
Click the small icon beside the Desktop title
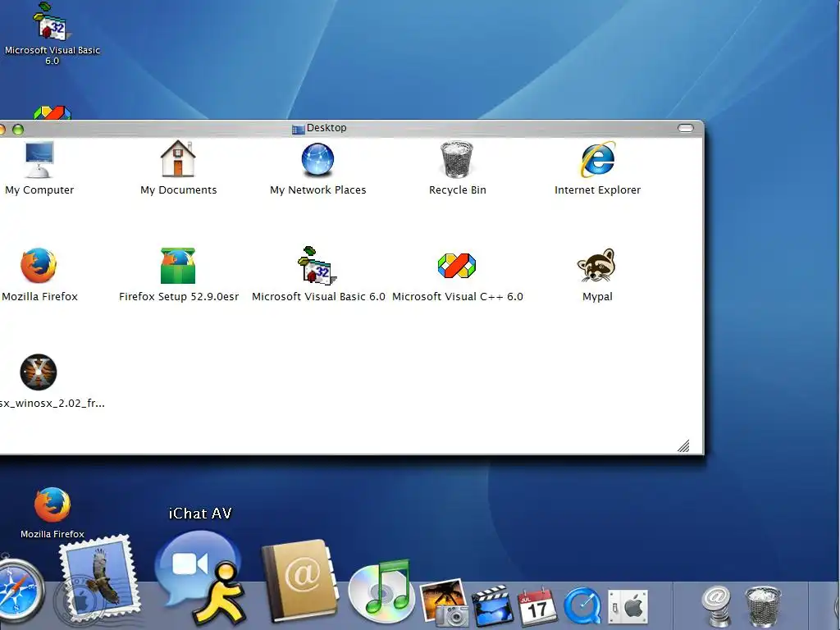[298, 129]
